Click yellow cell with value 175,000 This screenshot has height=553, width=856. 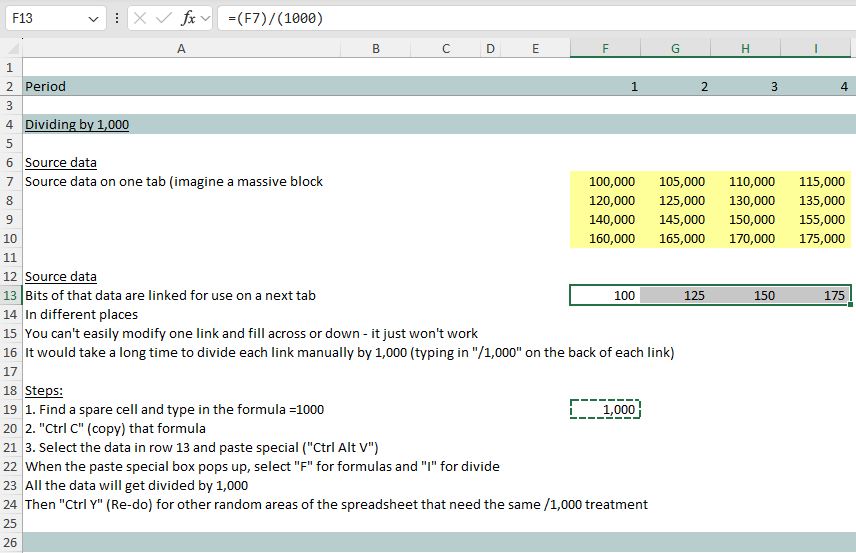click(x=816, y=238)
